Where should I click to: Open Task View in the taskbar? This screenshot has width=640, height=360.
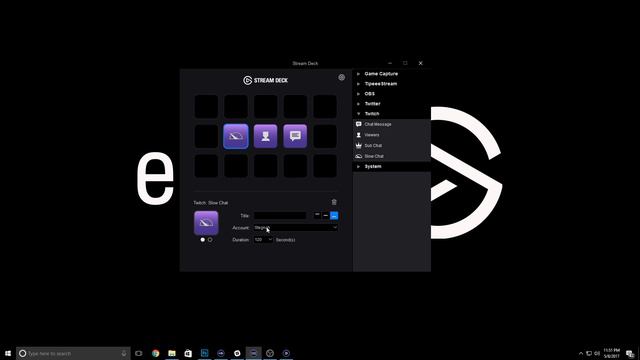click(x=139, y=353)
